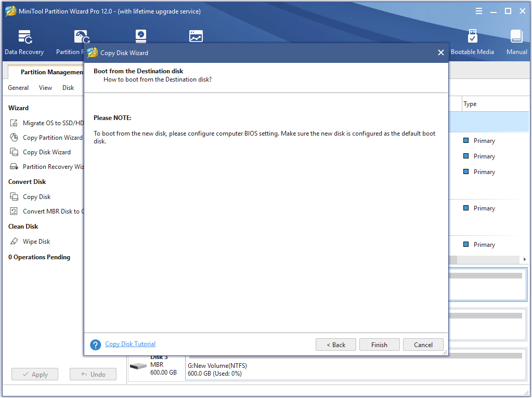
Task: Click the Finish button
Action: pyautogui.click(x=379, y=344)
